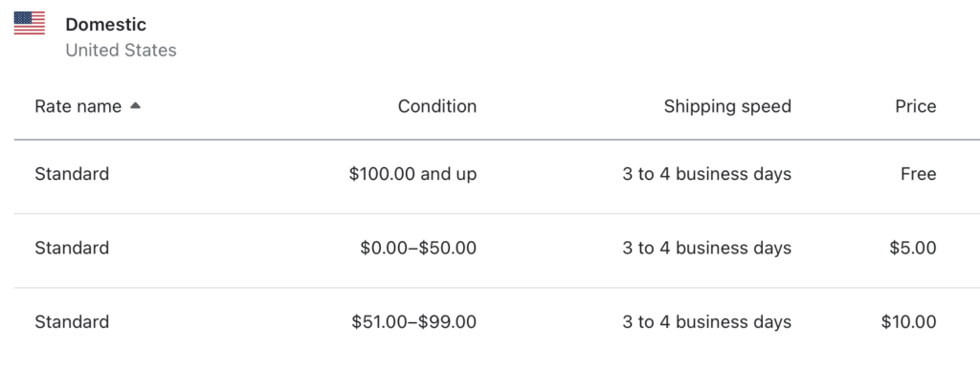Screen dimensions: 980x370
Task: Click the $51.00–$99.00 condition cell
Action: pyautogui.click(x=413, y=322)
